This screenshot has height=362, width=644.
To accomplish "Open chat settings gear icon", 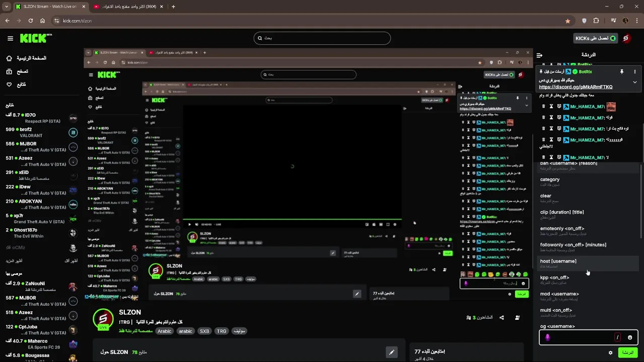I will click(611, 352).
